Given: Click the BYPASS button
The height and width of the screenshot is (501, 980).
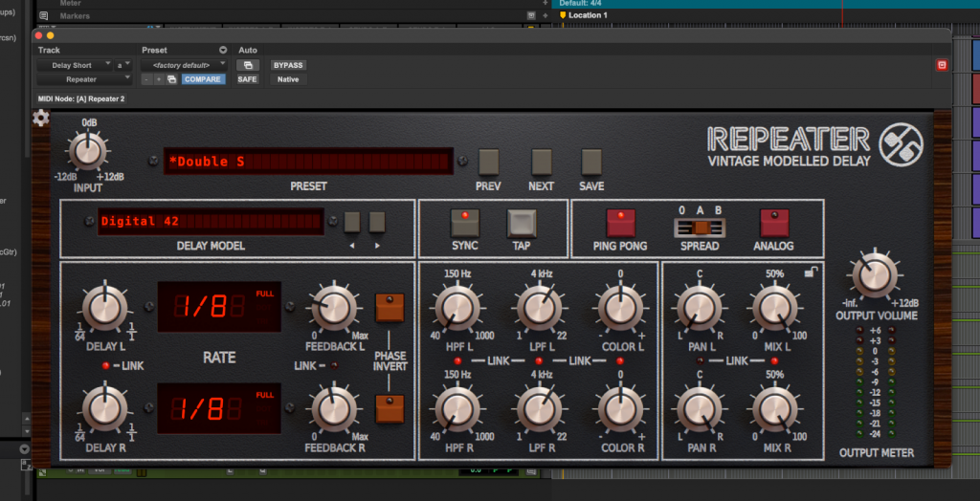Looking at the screenshot, I should click(x=288, y=65).
